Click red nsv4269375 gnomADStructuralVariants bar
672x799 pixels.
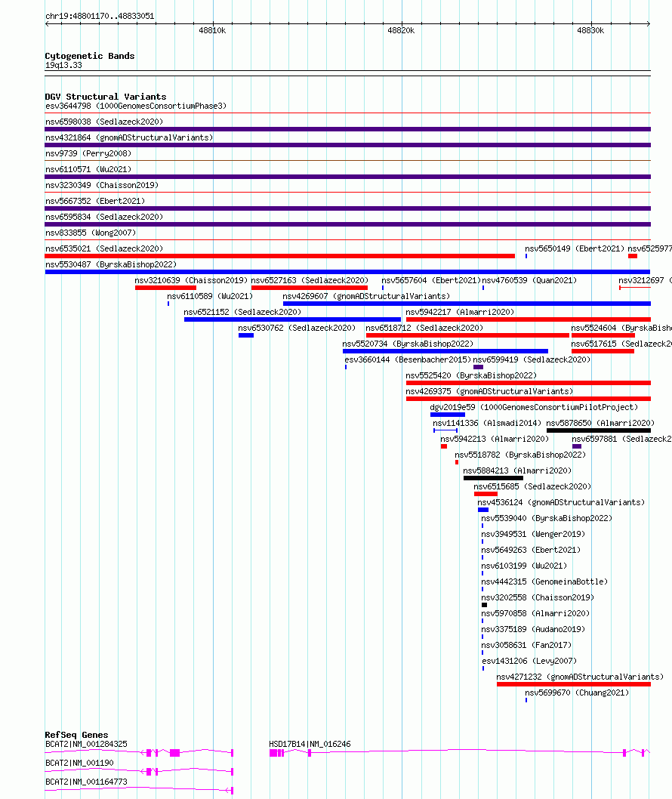[x=529, y=398]
